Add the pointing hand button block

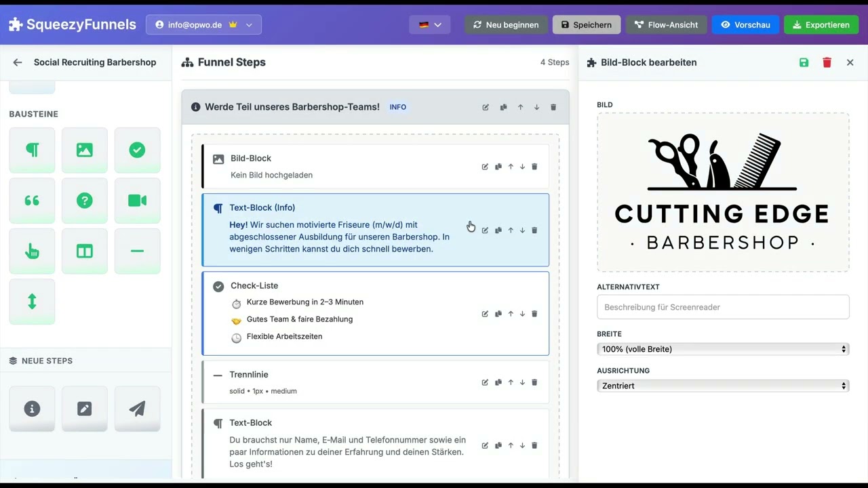coord(32,251)
